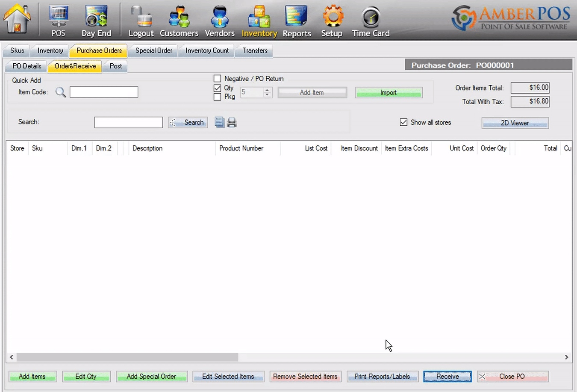Screen dimensions: 577x392
Task: Uncheck Show all stores
Action: (x=403, y=122)
